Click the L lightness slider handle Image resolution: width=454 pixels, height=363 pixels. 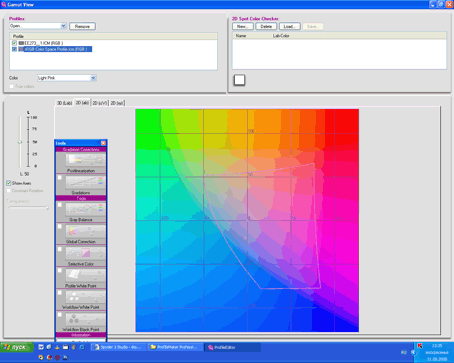click(x=20, y=142)
